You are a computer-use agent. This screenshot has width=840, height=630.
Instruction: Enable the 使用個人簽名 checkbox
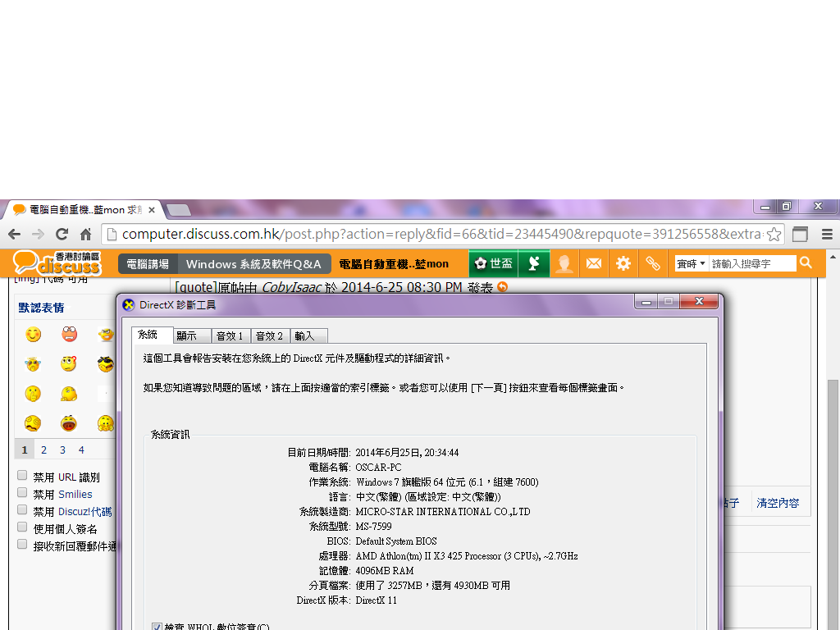(x=22, y=527)
